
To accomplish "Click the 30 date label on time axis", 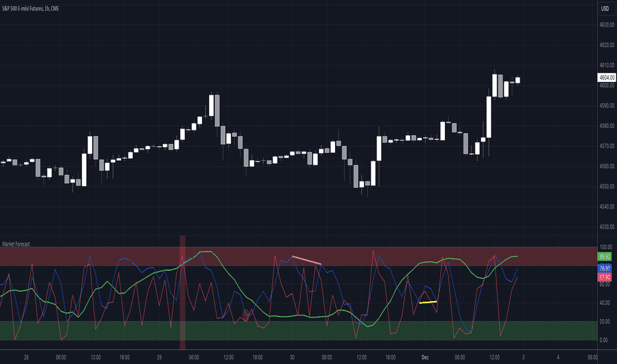I will [x=292, y=357].
